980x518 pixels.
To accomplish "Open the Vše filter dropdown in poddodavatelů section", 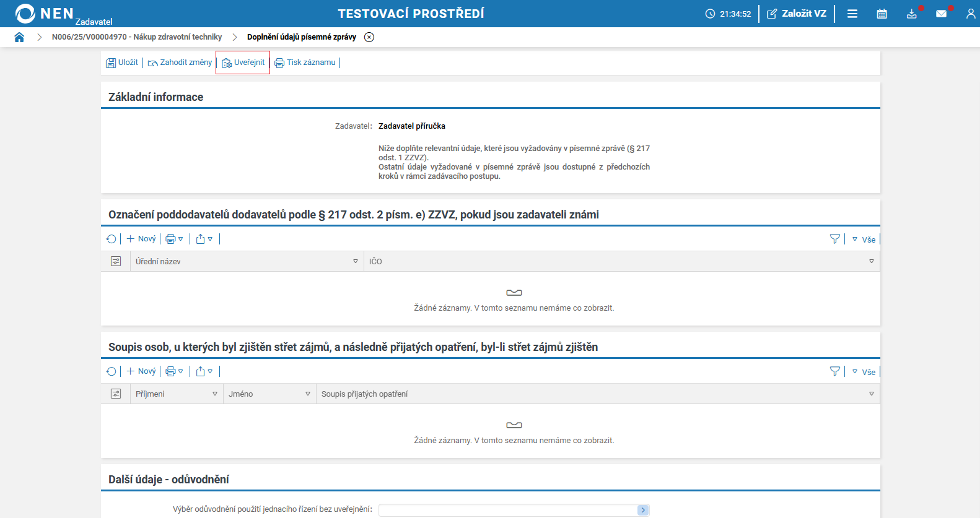I will coord(864,240).
